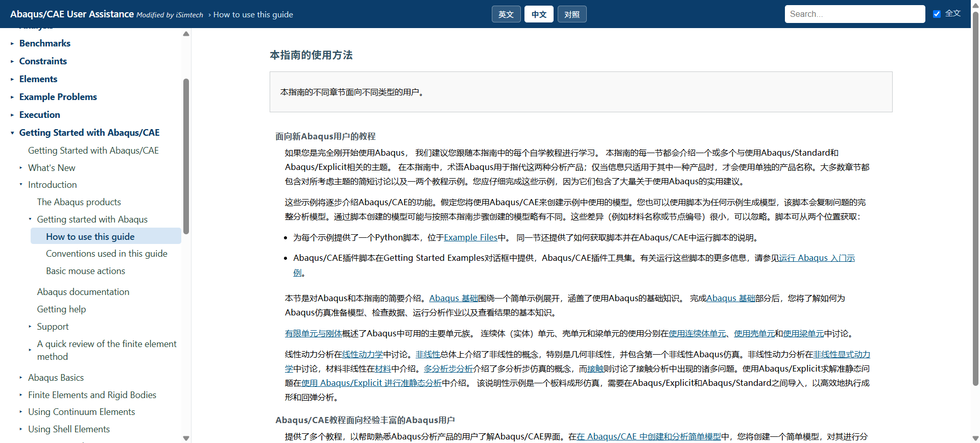Expand the Support arrow icon
Viewport: 980px width, 443px height.
coord(30,327)
